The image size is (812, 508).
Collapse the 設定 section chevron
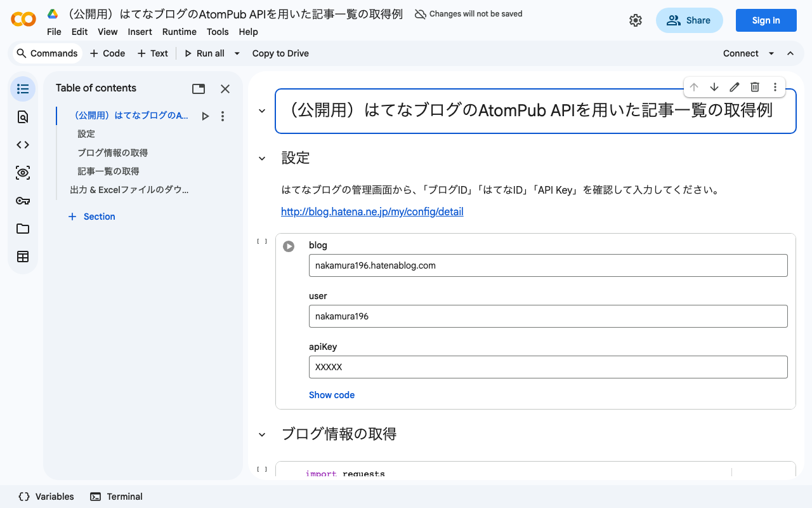[261, 158]
